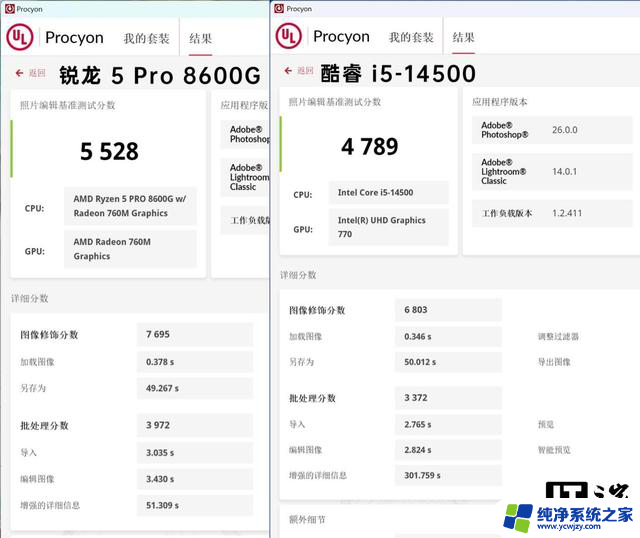The image size is (640, 538).
Task: Click 详细分数 heading in left window
Action: [30, 298]
